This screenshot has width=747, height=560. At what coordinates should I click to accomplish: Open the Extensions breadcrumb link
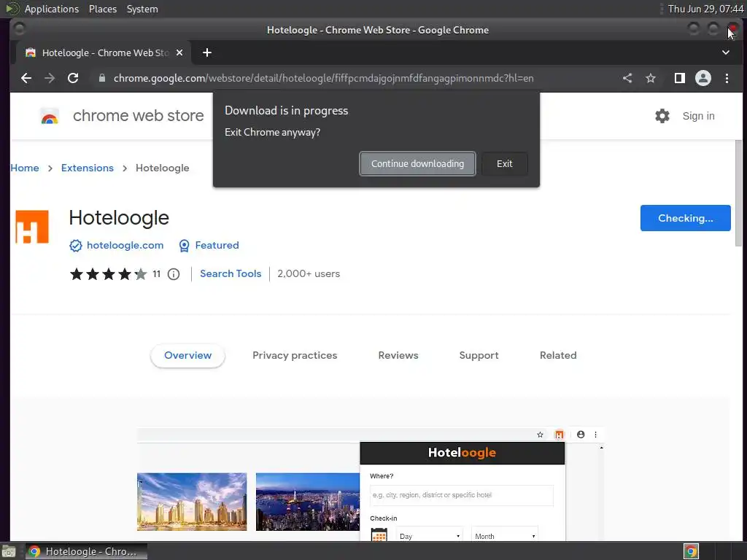(88, 168)
